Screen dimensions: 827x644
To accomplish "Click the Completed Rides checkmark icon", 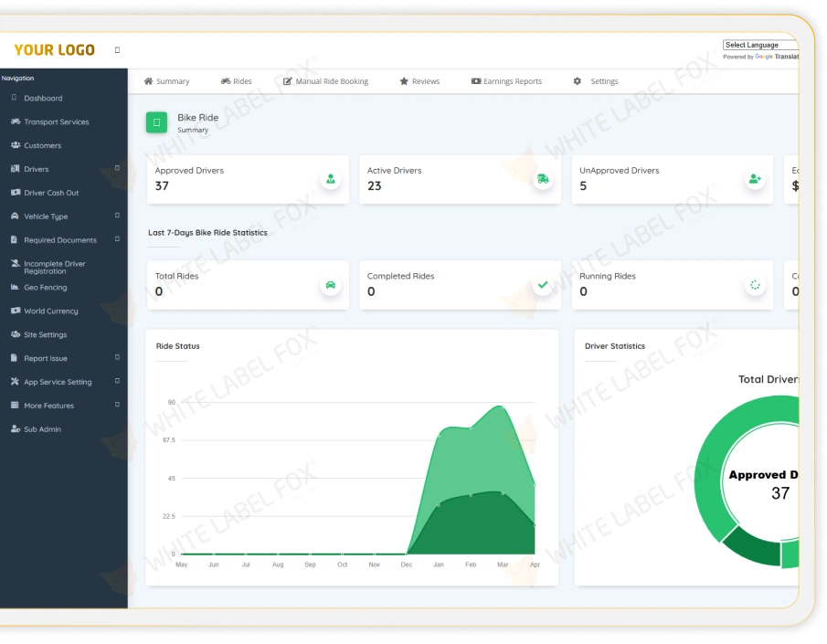I will click(543, 285).
